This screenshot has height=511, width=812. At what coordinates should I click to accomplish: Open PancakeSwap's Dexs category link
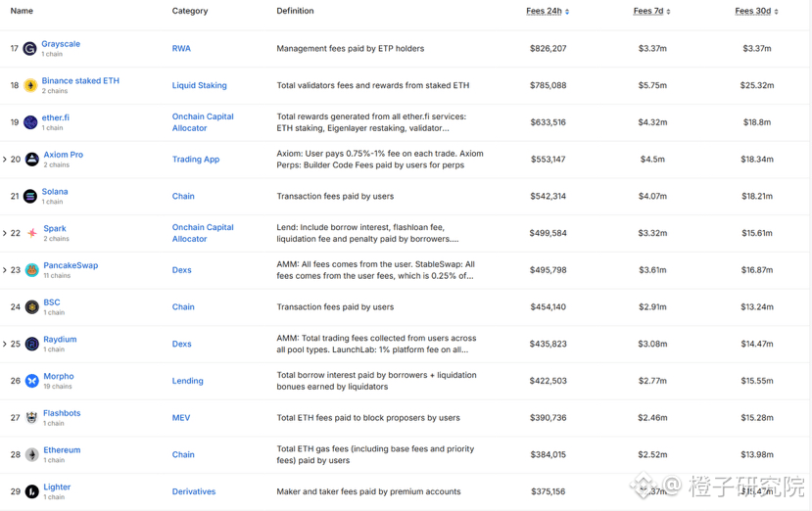182,270
